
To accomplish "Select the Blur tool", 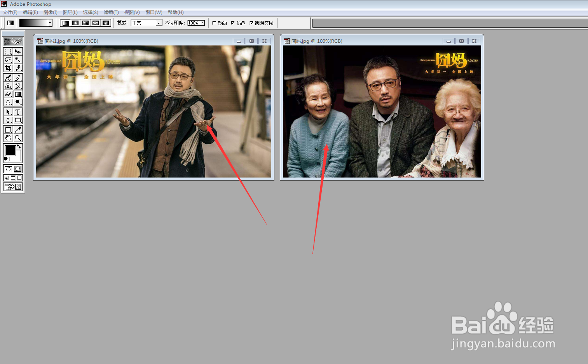I will coord(8,102).
